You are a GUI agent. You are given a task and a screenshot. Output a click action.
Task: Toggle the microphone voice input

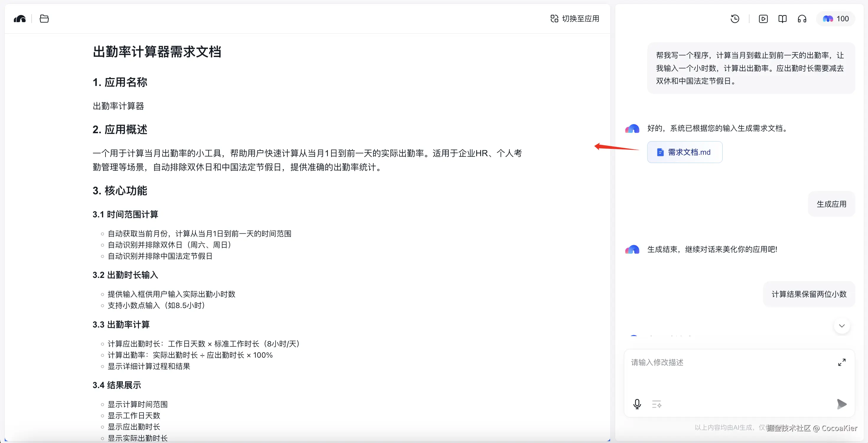(637, 404)
